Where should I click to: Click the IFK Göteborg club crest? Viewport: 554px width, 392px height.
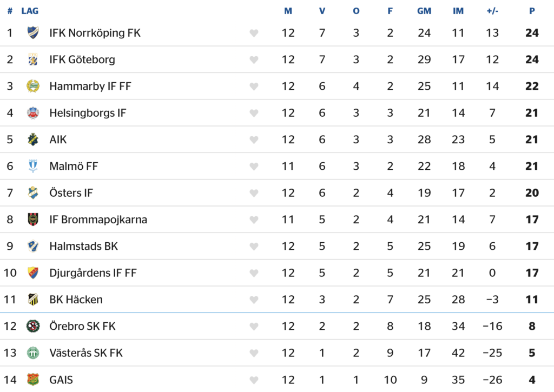[33, 59]
